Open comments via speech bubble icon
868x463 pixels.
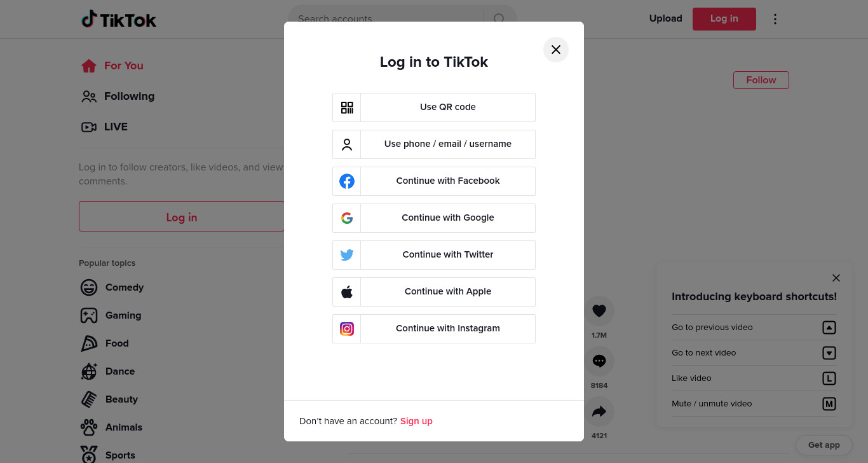tap(599, 361)
